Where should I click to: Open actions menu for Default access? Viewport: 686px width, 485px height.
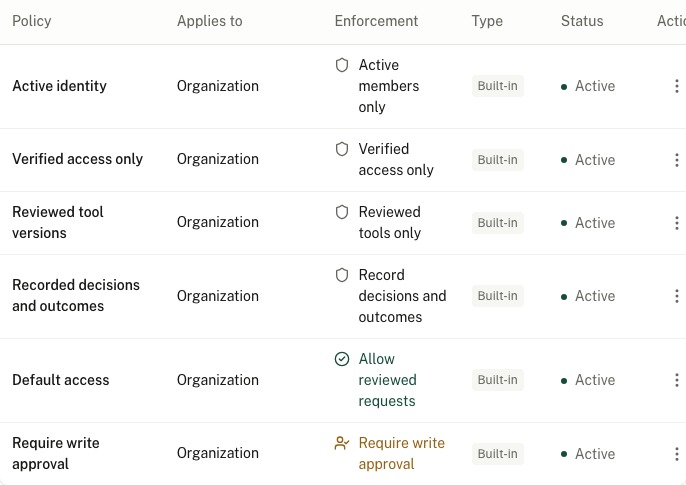[x=676, y=380]
